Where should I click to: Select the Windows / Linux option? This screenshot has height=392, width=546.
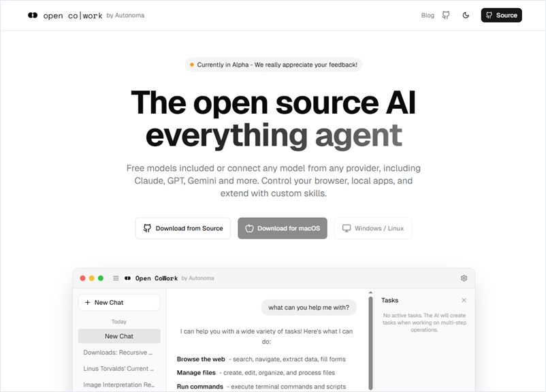tap(373, 229)
